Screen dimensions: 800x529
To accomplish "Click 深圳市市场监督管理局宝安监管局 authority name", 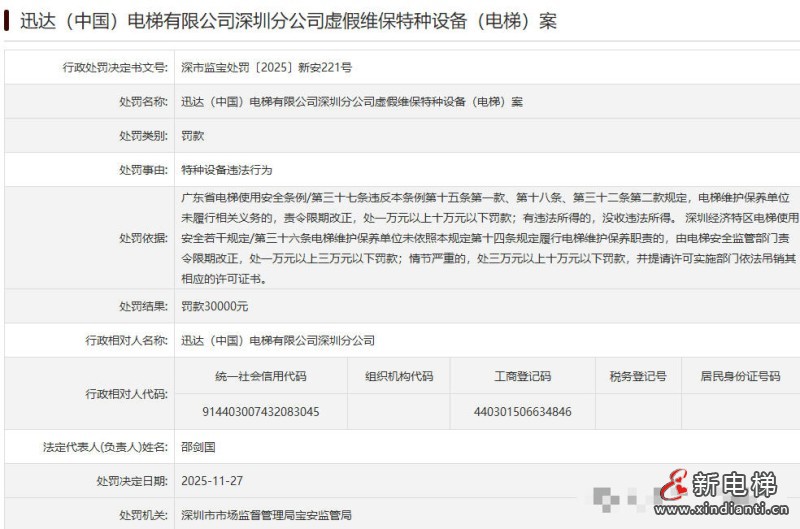I will click(266, 515).
